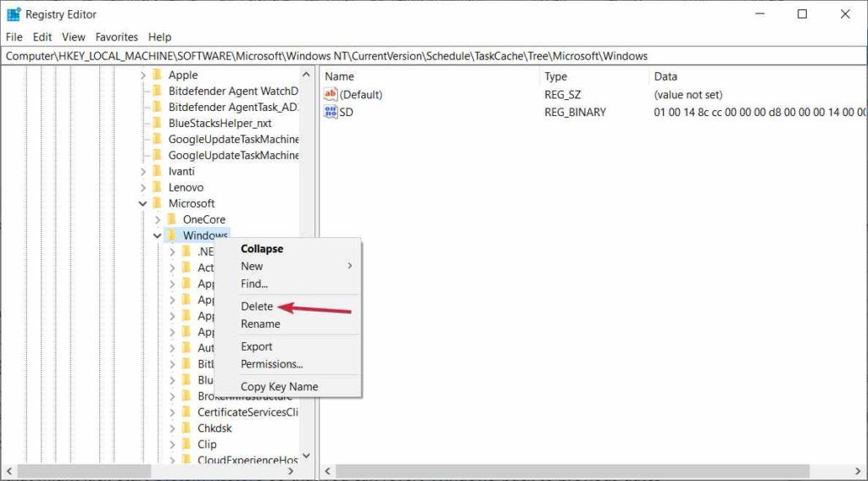868x481 pixels.
Task: Select the GoogleUpdateTaskMachine first entry
Action: [x=234, y=139]
